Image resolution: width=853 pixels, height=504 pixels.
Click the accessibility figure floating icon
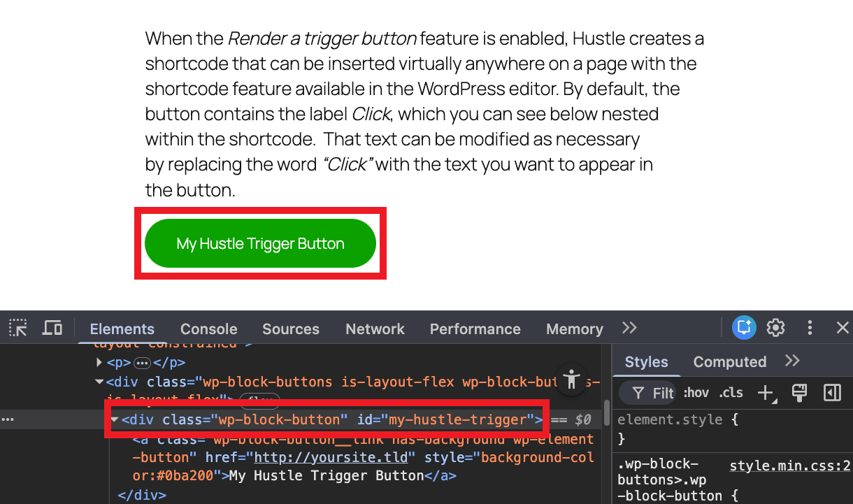[572, 380]
